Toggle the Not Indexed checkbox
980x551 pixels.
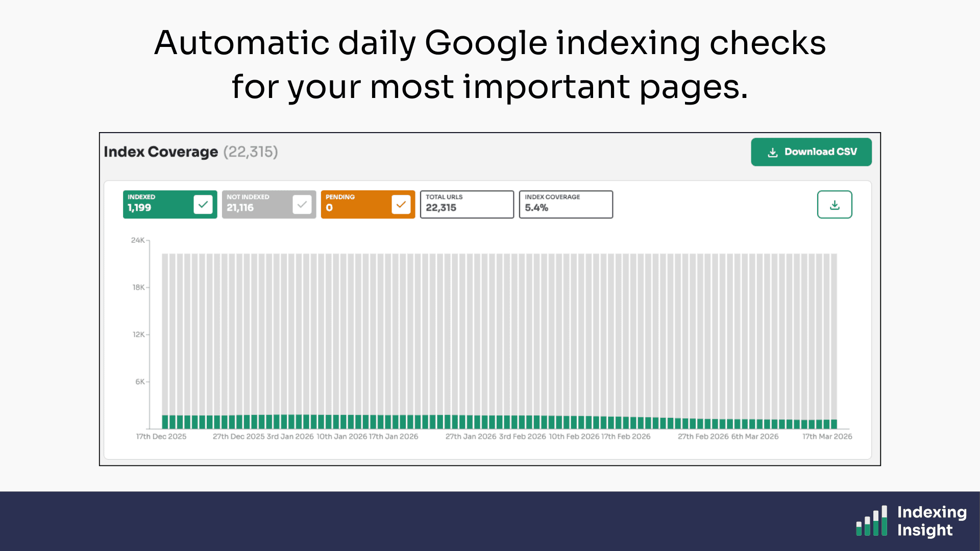[302, 205]
